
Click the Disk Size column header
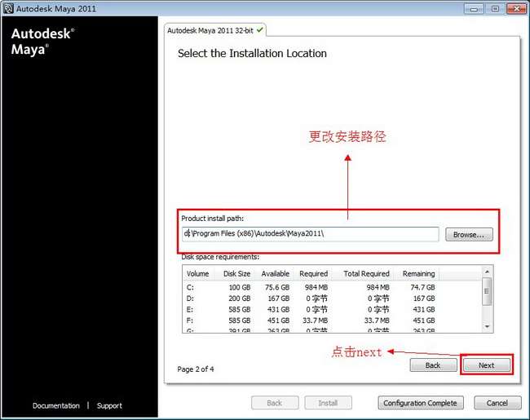(236, 273)
